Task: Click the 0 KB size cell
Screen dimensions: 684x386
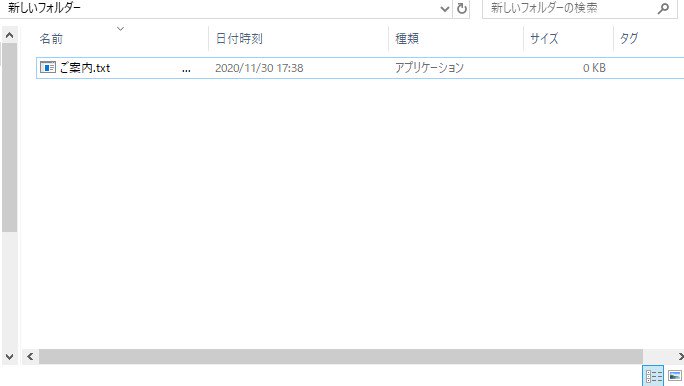Action: coord(594,68)
